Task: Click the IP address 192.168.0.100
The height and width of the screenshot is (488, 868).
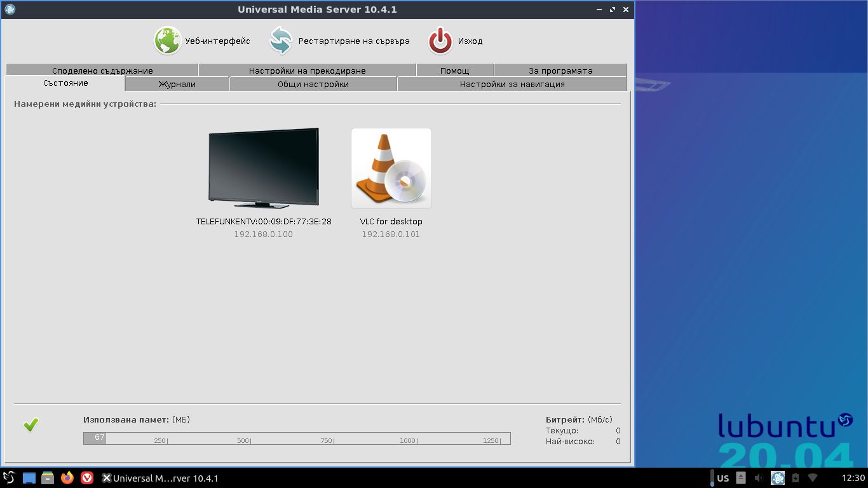Action: pos(264,234)
